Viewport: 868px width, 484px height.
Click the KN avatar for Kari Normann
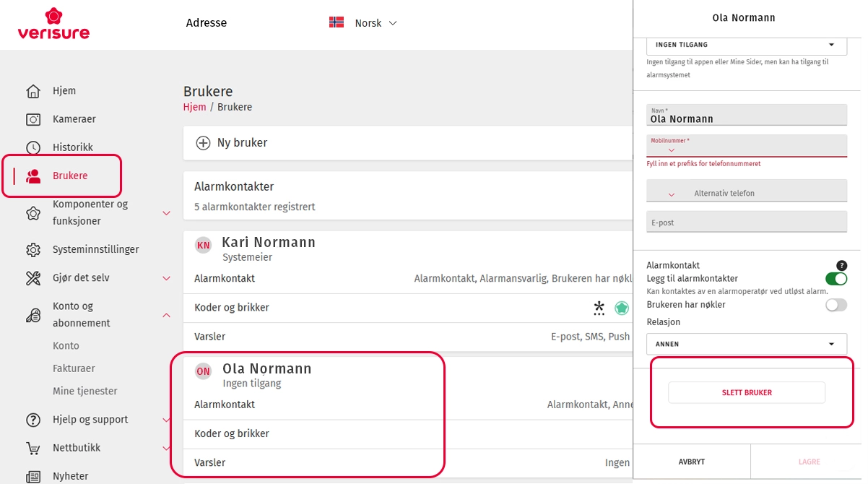click(x=204, y=246)
